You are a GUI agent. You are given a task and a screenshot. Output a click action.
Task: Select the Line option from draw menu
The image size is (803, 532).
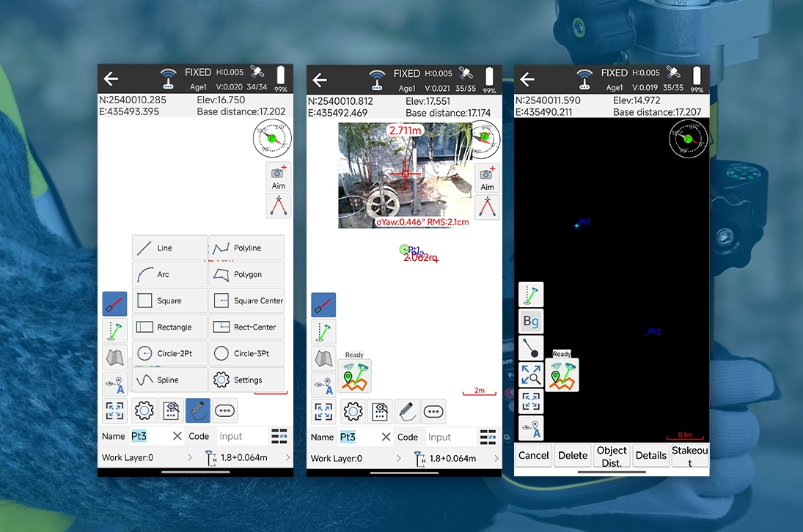point(170,248)
